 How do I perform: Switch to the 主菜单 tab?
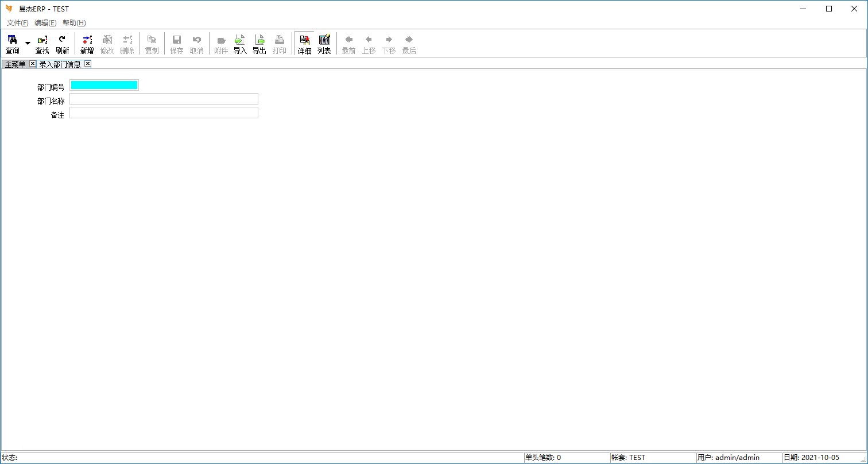point(15,64)
